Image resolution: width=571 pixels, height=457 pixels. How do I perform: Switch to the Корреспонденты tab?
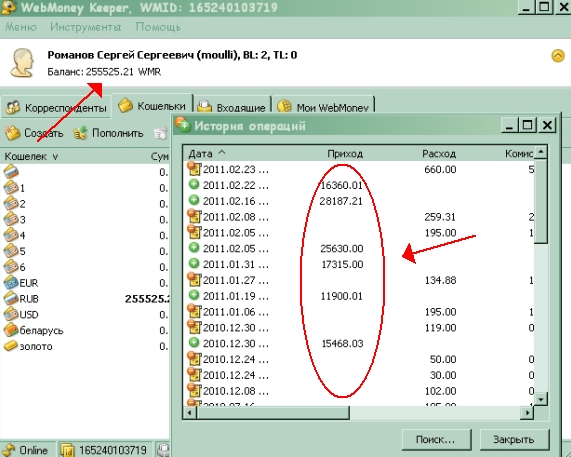(x=56, y=107)
